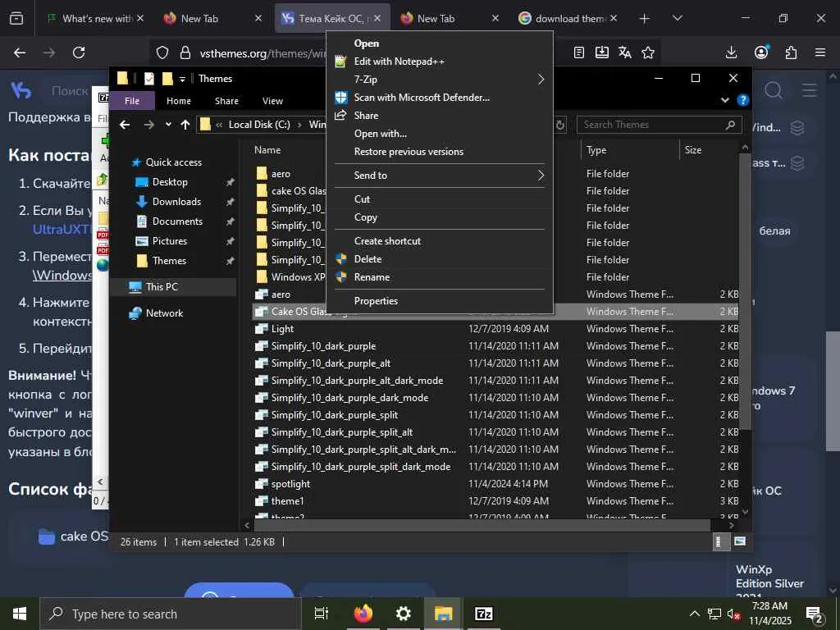Select the spotlight theme file
This screenshot has height=630, width=840.
(495, 484)
